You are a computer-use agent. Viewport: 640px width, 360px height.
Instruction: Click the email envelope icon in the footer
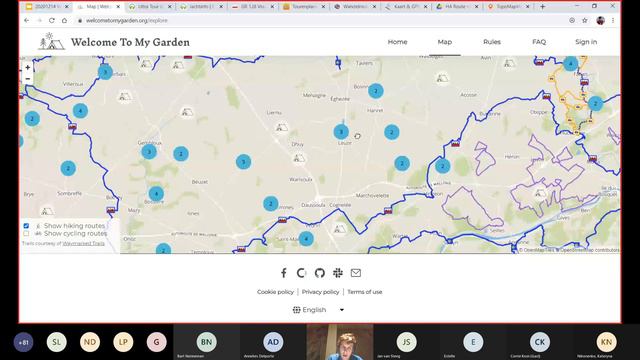(x=356, y=273)
